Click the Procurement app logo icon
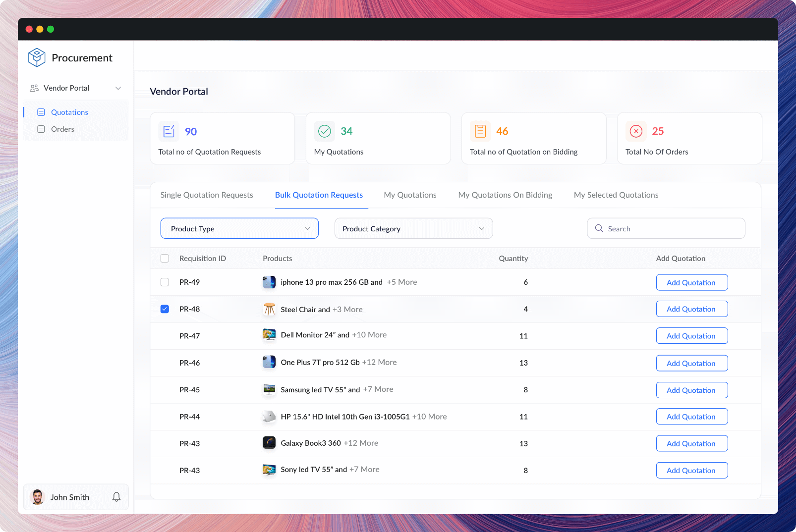796x532 pixels. coord(37,57)
